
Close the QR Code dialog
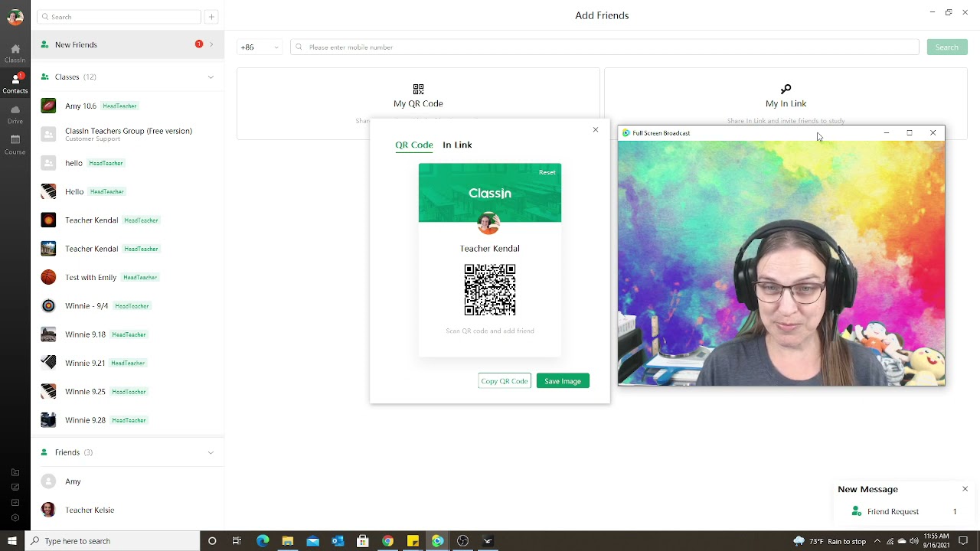coord(596,129)
